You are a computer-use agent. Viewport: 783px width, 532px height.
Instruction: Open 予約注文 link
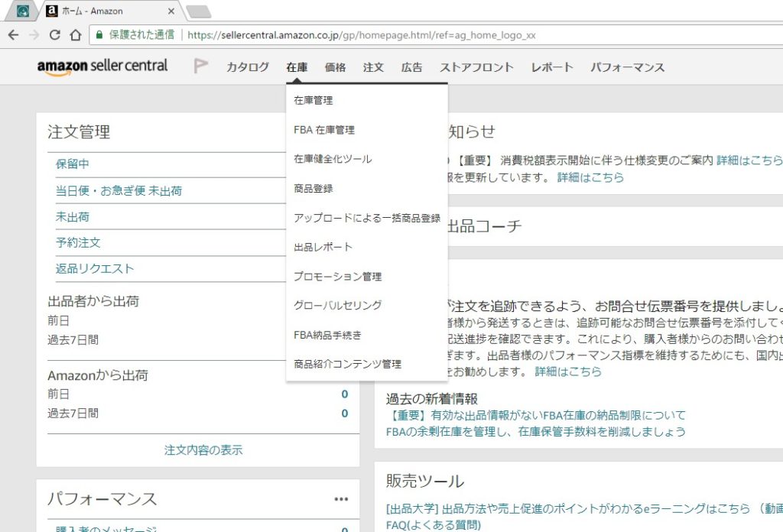[78, 242]
